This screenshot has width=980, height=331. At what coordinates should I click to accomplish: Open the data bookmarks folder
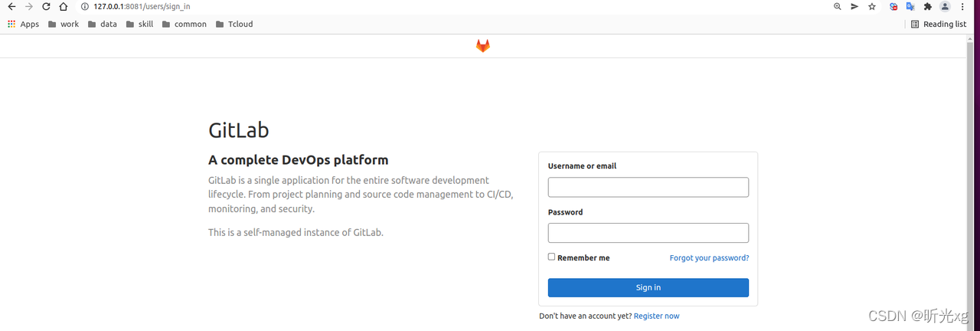103,24
